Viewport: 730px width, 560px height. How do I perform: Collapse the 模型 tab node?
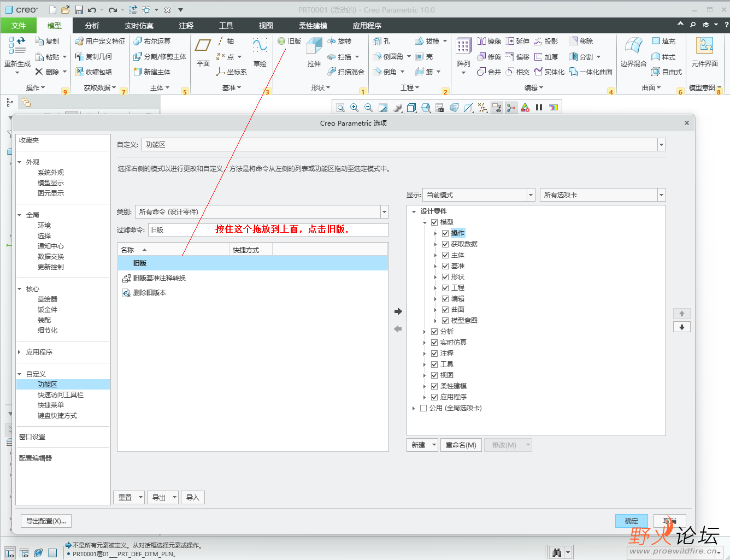[x=425, y=222]
